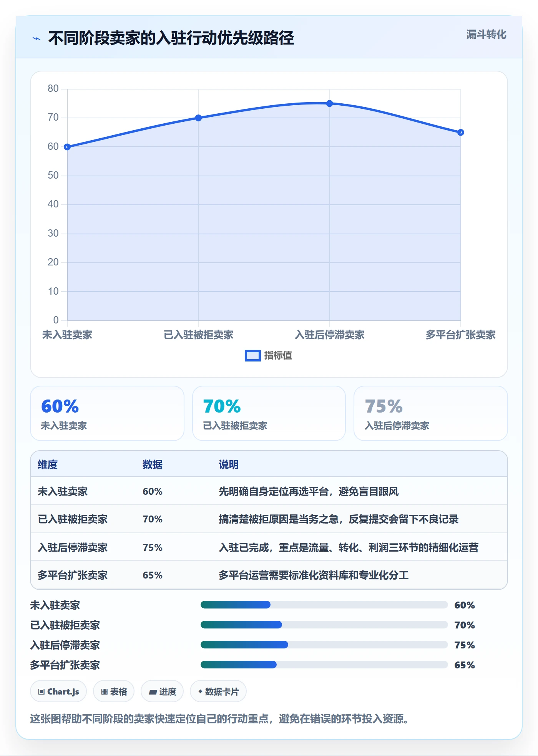Click the 维度 column header
Image resolution: width=538 pixels, height=756 pixels.
click(x=48, y=464)
